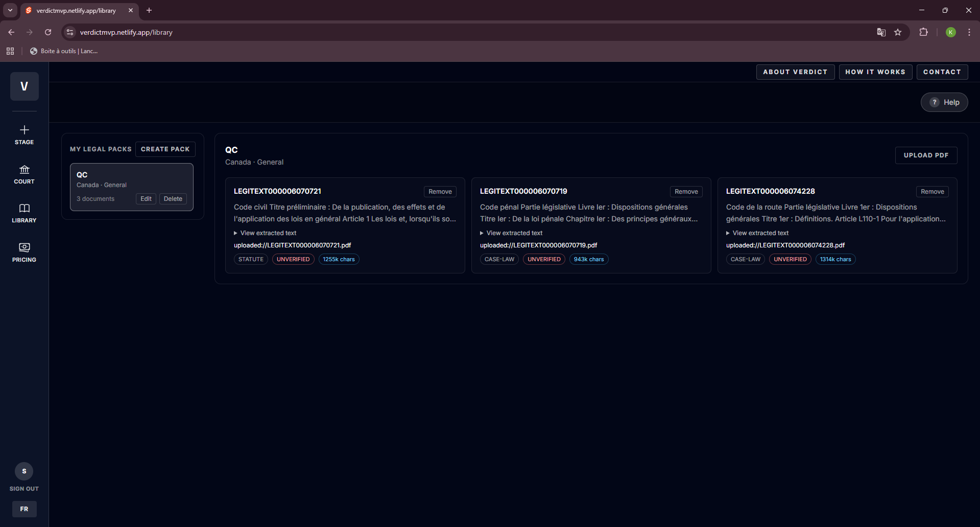Click UNVERIFIED tag on LEGITEXT000006070719 card
Image resolution: width=980 pixels, height=527 pixels.
click(x=544, y=259)
